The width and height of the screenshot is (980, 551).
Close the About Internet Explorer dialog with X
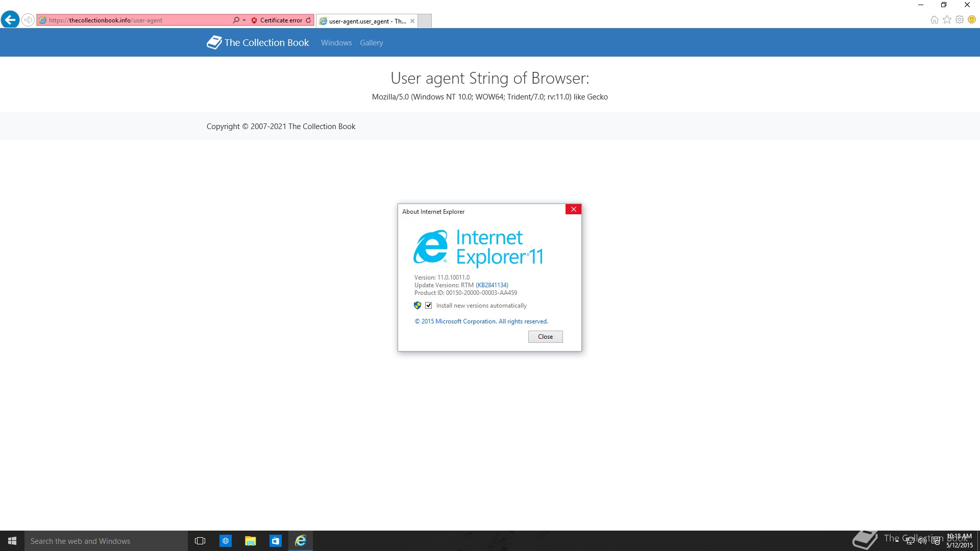573,209
